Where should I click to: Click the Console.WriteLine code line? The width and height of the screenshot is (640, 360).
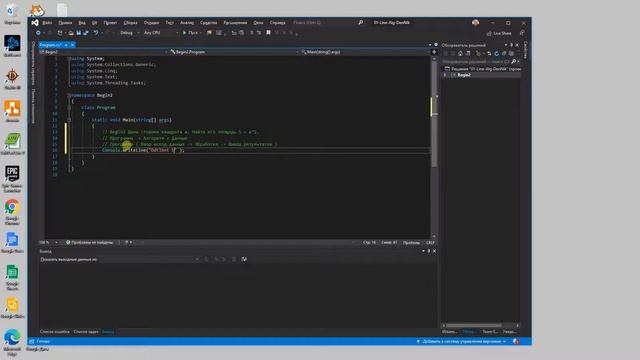coord(143,150)
